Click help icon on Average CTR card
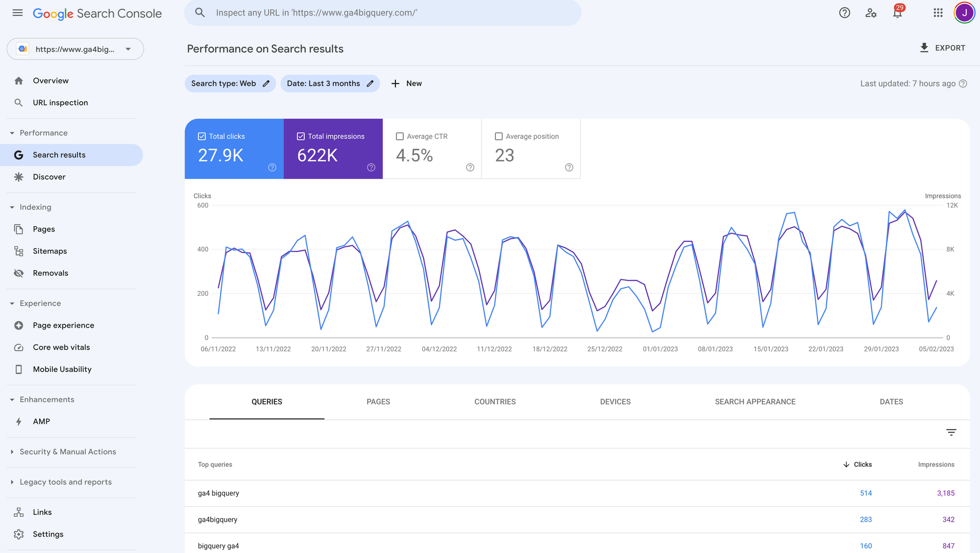Screen dimensions: 980x553 (470, 168)
